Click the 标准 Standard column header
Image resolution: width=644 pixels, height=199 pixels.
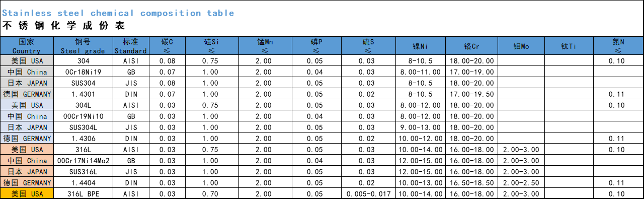pyautogui.click(x=131, y=46)
